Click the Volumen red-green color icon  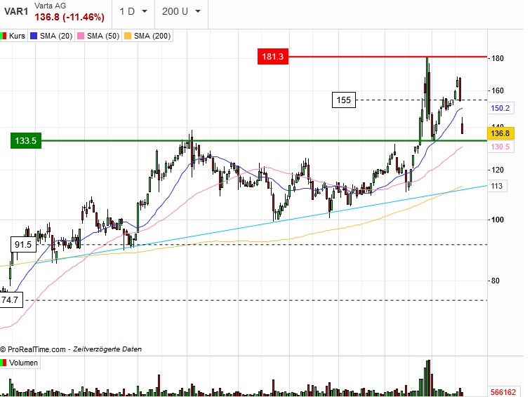pos(4,363)
